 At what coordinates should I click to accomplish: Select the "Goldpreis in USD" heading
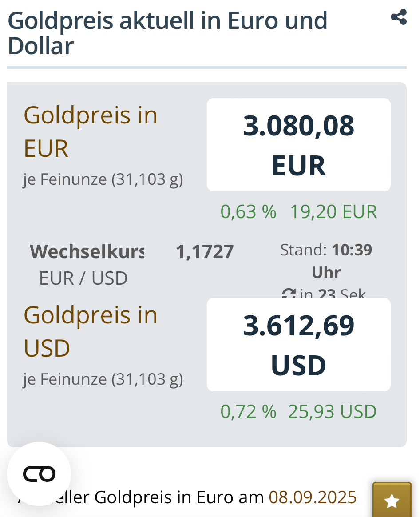tap(91, 331)
